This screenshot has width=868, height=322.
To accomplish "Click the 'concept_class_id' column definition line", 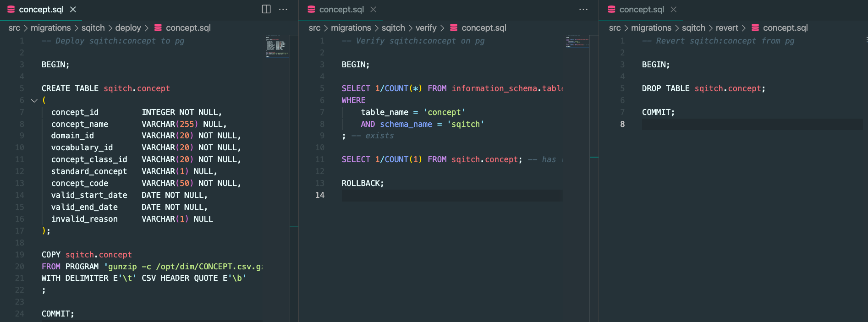I will tap(146, 159).
